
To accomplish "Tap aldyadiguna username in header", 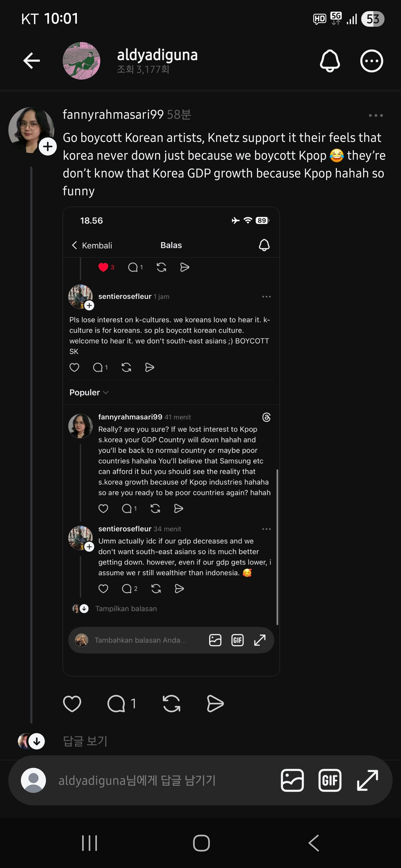I will click(x=157, y=55).
